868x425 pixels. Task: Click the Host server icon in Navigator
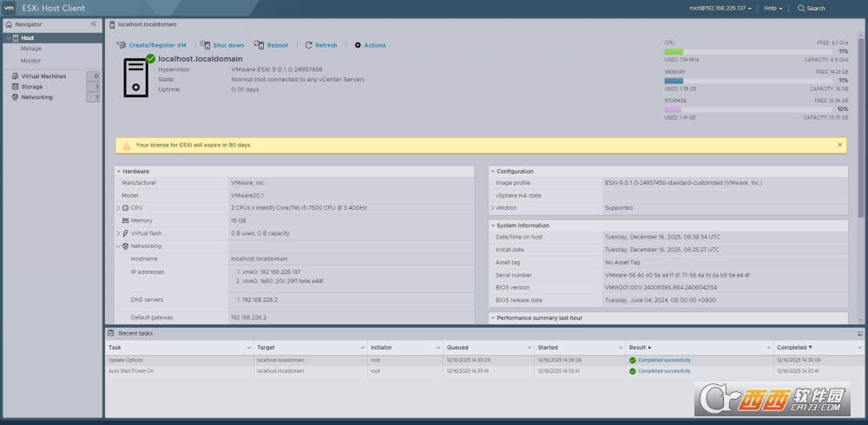16,38
